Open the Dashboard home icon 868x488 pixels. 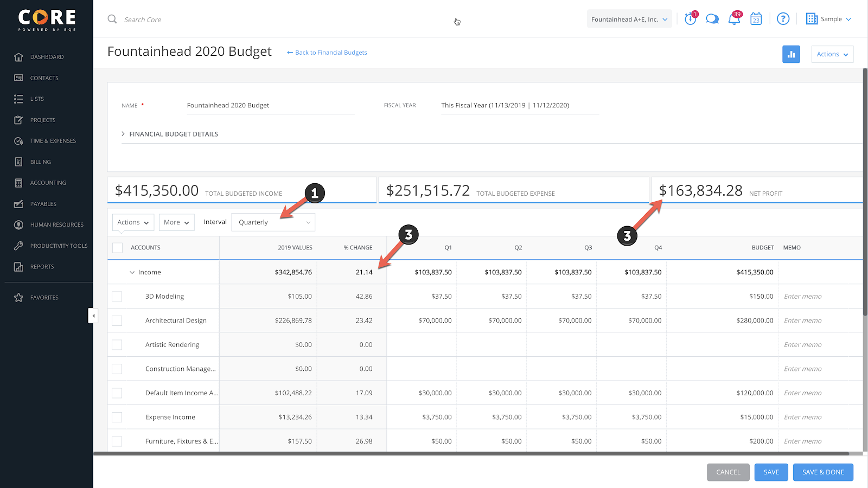pos(18,57)
